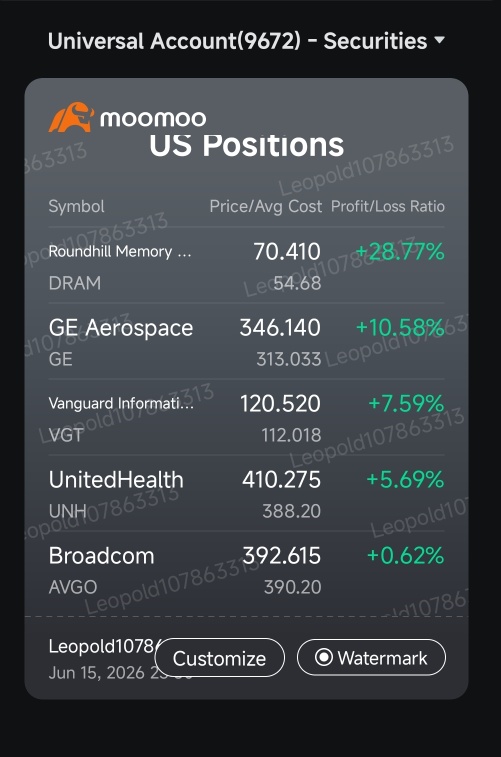Open the Broadcom AVGO position

pyautogui.click(x=246, y=570)
